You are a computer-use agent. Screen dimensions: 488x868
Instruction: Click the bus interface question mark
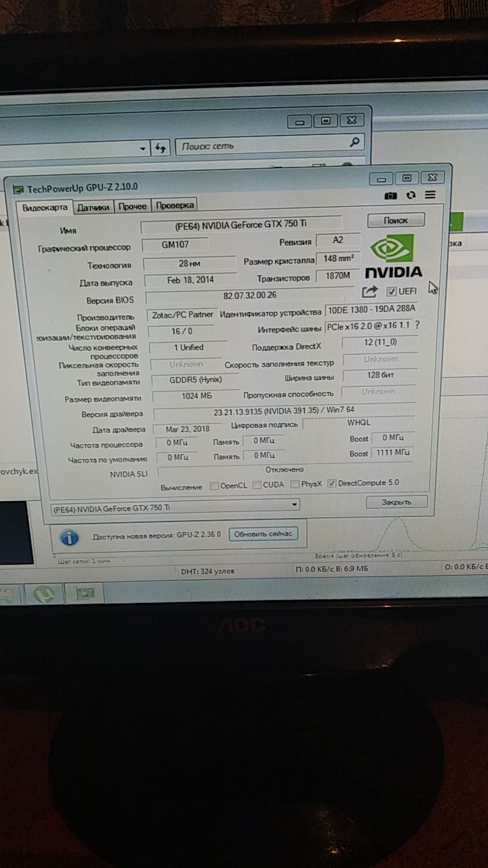click(x=417, y=325)
